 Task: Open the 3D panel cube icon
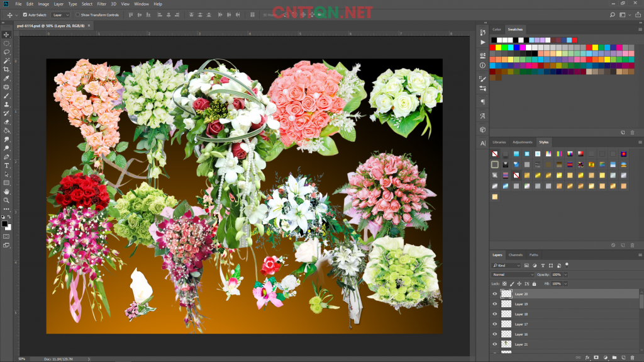pyautogui.click(x=482, y=130)
